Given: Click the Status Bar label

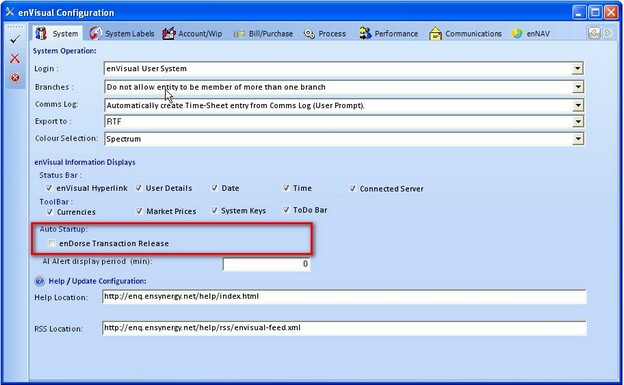Looking at the screenshot, I should (60, 175).
